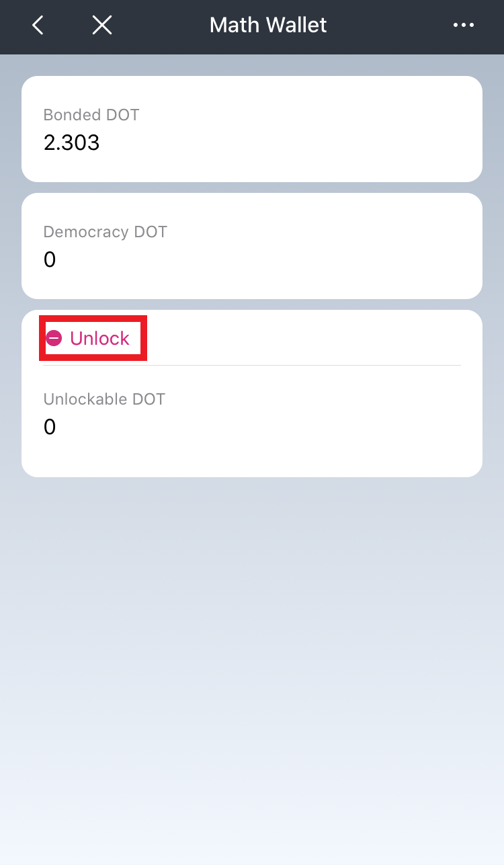This screenshot has width=504, height=865.
Task: Close Math Wallet with the X icon
Action: pyautogui.click(x=102, y=26)
